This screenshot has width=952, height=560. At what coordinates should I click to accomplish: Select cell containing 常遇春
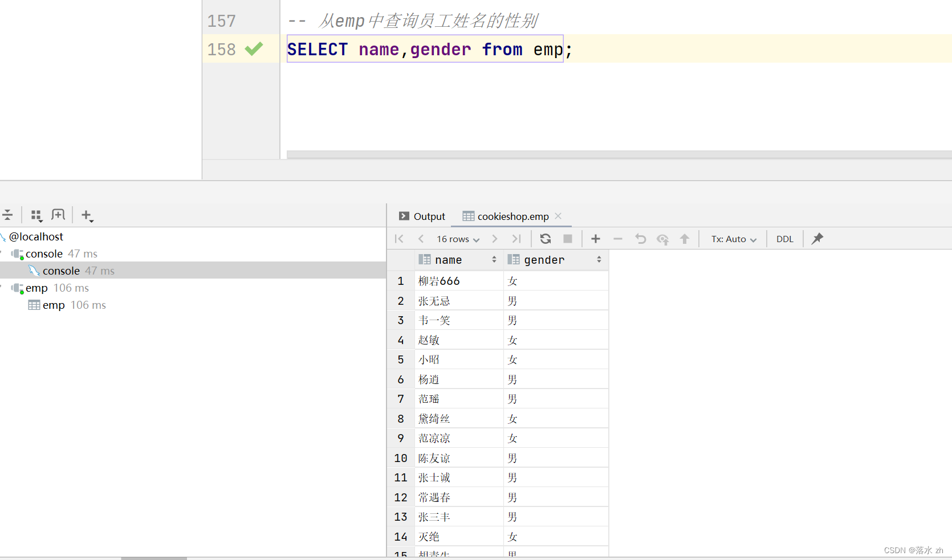click(x=459, y=497)
